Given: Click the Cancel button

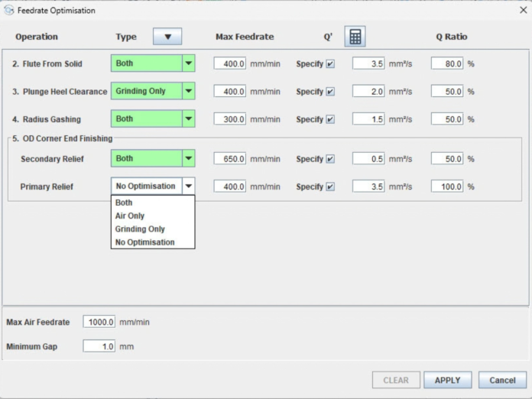Looking at the screenshot, I should (502, 380).
